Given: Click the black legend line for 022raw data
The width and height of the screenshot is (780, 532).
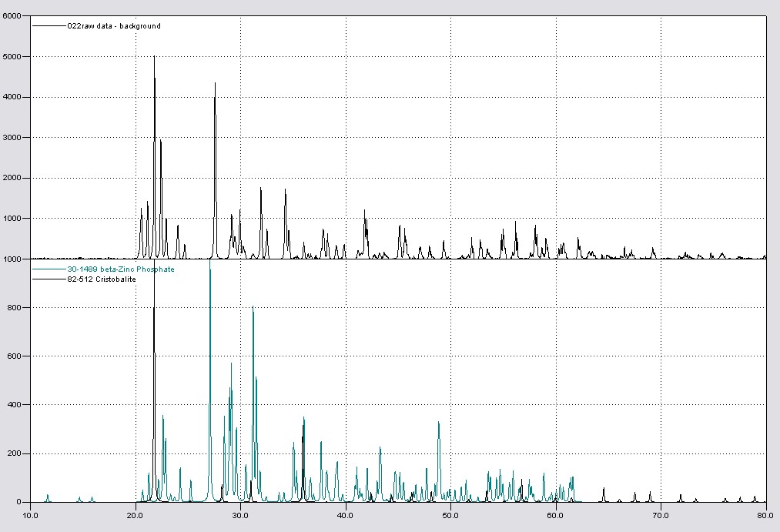Looking at the screenshot, I should [49, 26].
